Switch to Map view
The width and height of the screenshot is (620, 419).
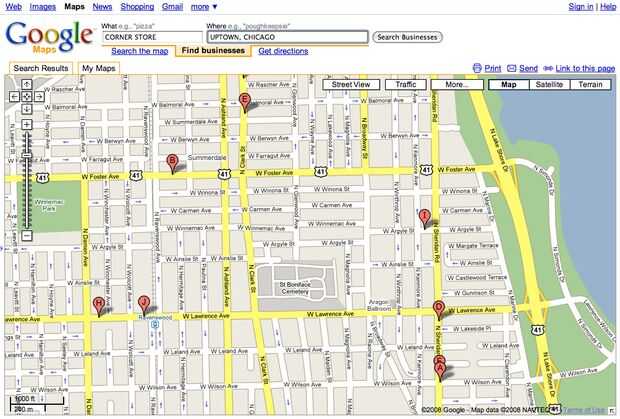(508, 85)
